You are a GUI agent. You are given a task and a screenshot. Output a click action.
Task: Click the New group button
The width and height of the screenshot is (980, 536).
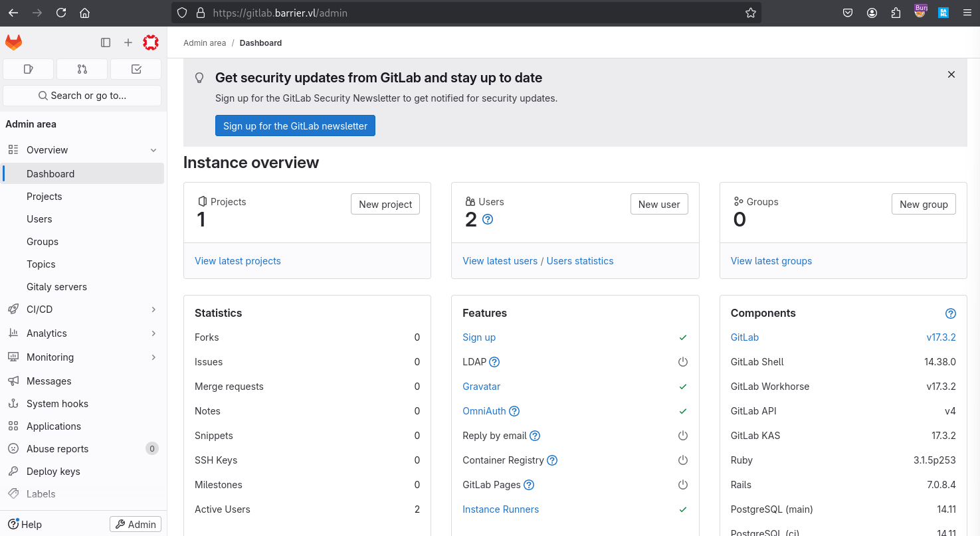pos(924,204)
